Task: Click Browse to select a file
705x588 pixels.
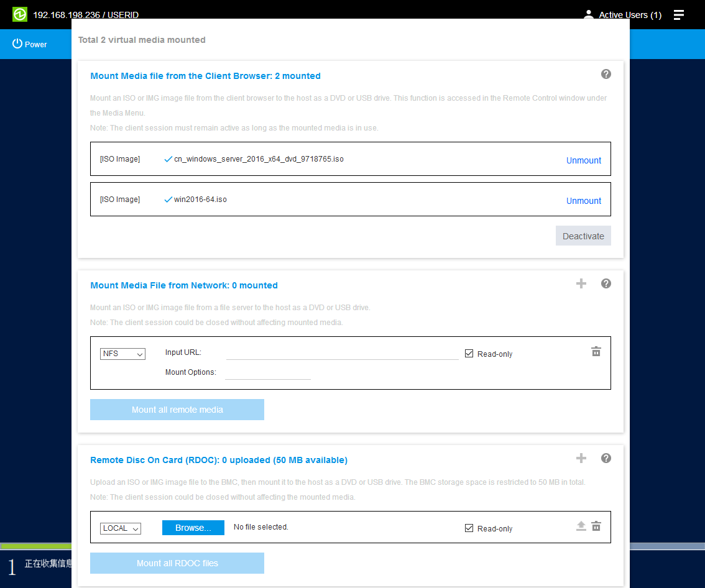Action: (x=193, y=528)
